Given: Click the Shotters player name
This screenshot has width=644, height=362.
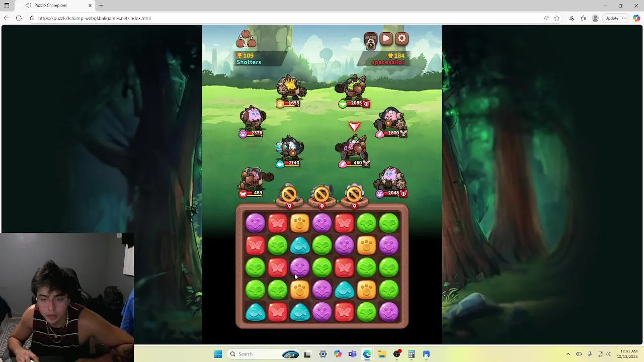Looking at the screenshot, I should coord(249,62).
